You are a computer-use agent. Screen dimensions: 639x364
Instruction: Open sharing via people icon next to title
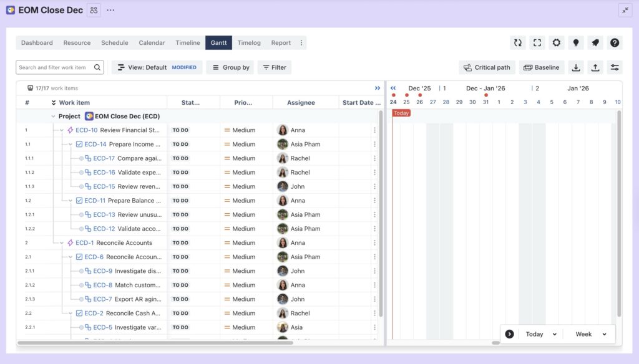coord(94,10)
